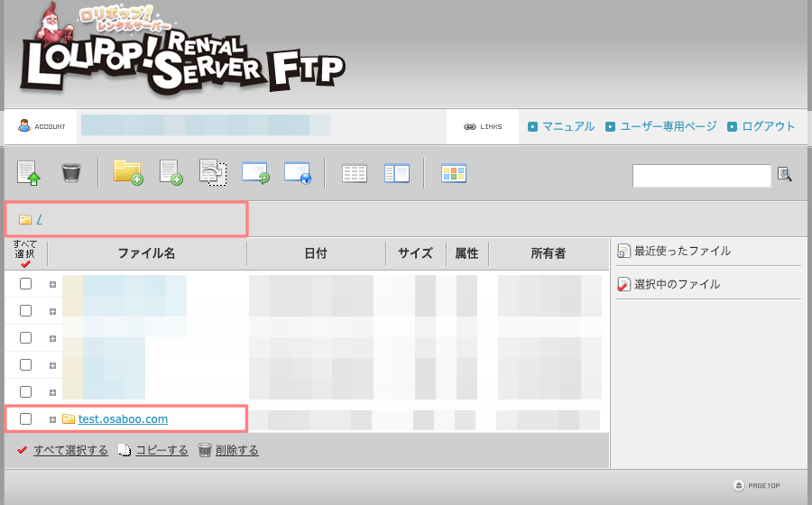The image size is (812, 505).
Task: Click the trash delete icon in toolbar
Action: tap(71, 172)
